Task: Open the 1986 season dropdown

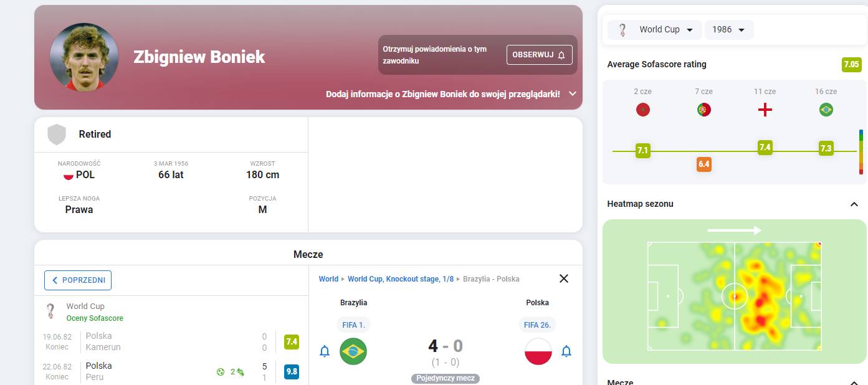Action: tap(728, 30)
